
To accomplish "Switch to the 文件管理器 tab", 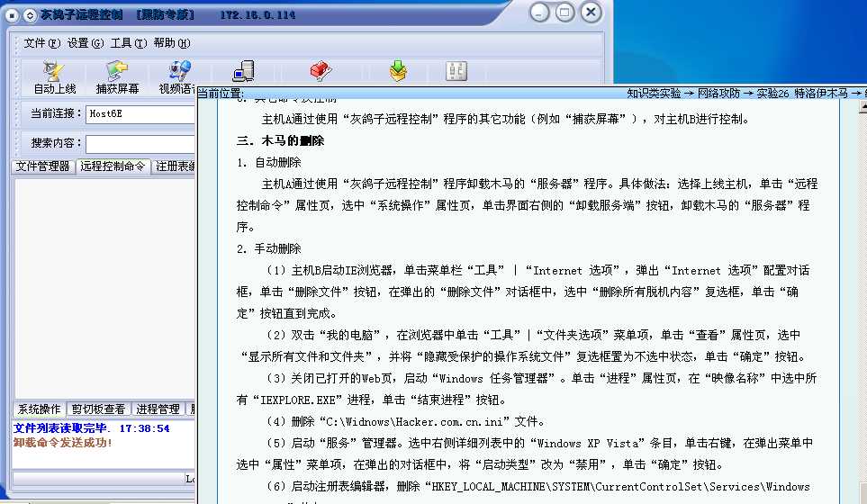I will tap(42, 166).
